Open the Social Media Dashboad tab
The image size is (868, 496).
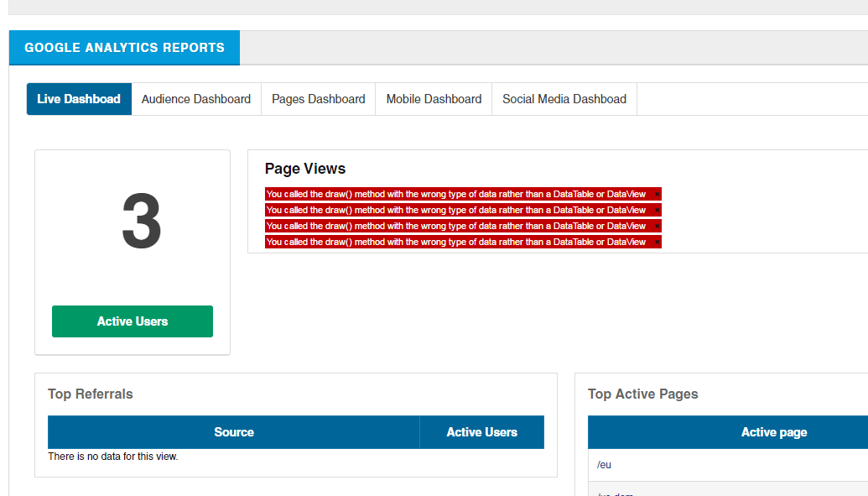click(x=564, y=99)
